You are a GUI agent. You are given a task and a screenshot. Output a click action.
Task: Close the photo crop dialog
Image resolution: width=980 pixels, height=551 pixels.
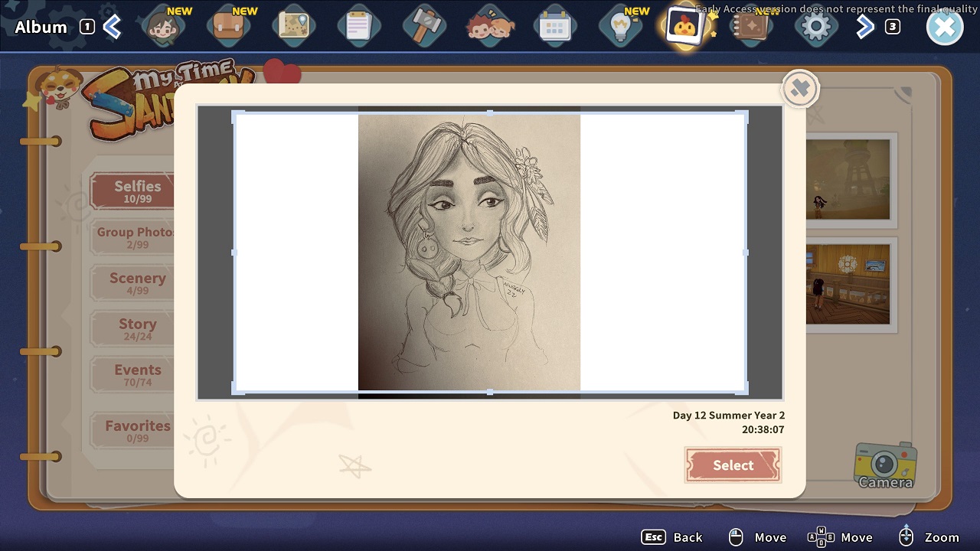[x=800, y=90]
